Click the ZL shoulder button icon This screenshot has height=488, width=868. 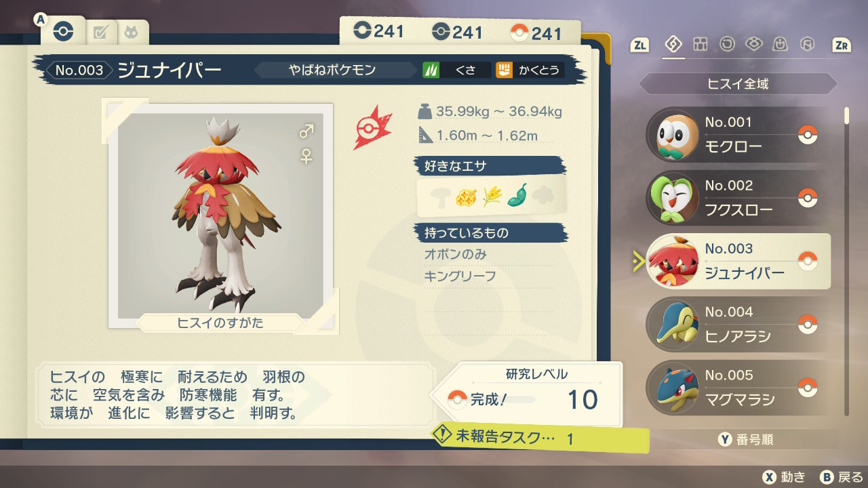pos(640,45)
